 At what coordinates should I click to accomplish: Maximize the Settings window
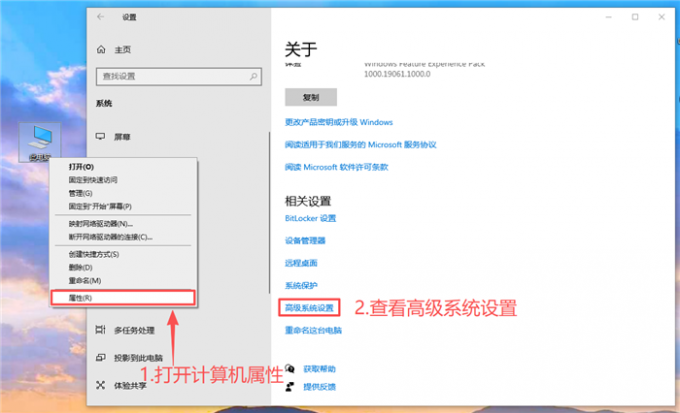(x=635, y=17)
